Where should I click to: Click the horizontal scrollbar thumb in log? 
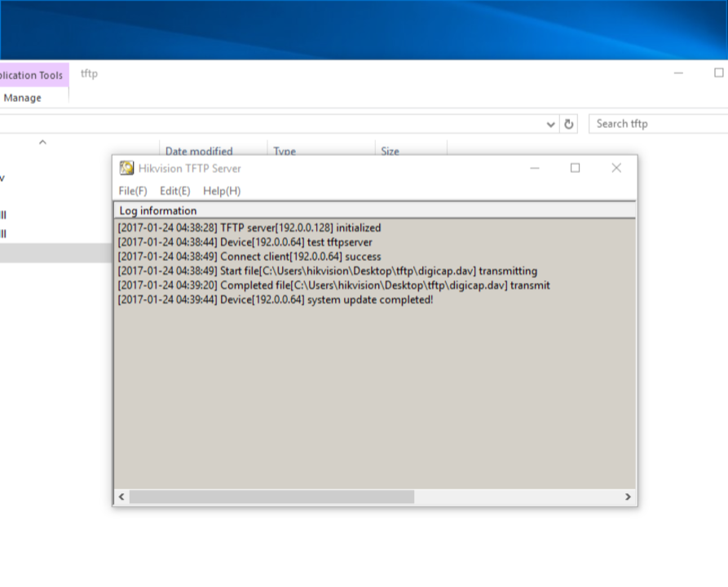pyautogui.click(x=271, y=497)
